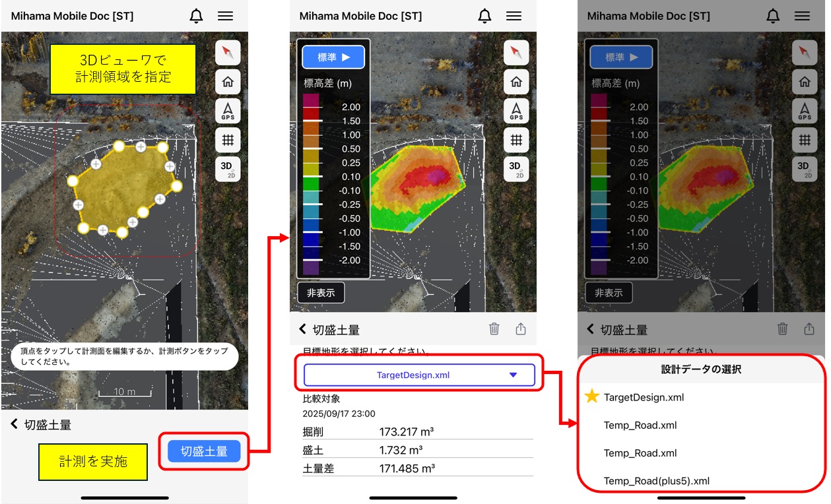Share the cut-fill result via the share icon
The width and height of the screenshot is (831, 504).
(521, 329)
